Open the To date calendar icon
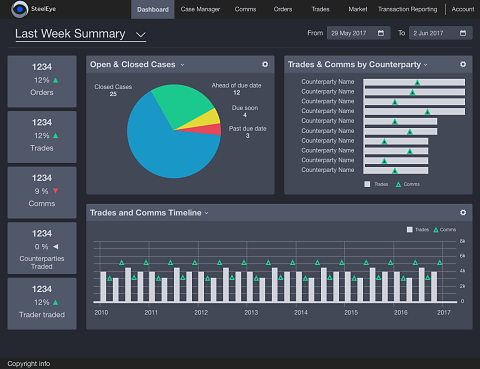This screenshot has height=369, width=480. 463,33
